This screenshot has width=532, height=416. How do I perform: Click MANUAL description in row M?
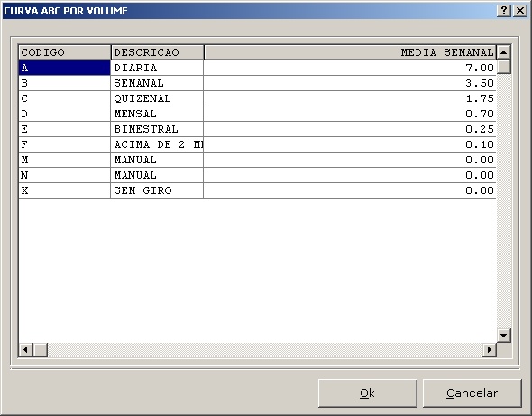pyautogui.click(x=157, y=160)
